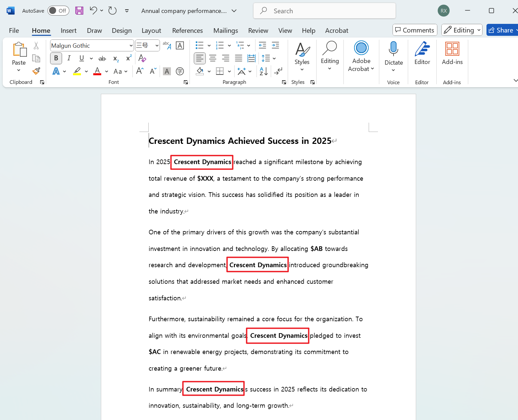Open the Editing mode dropdown
The image size is (518, 420).
(x=462, y=30)
